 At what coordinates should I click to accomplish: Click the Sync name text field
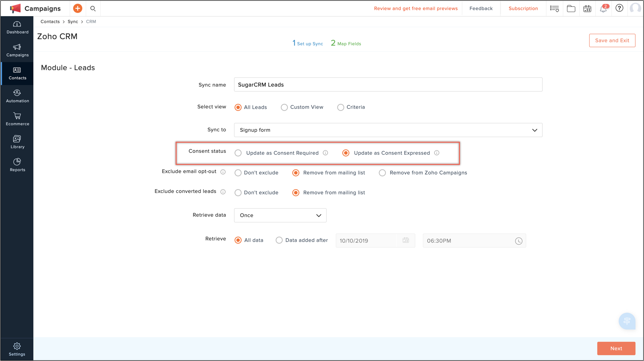click(388, 85)
